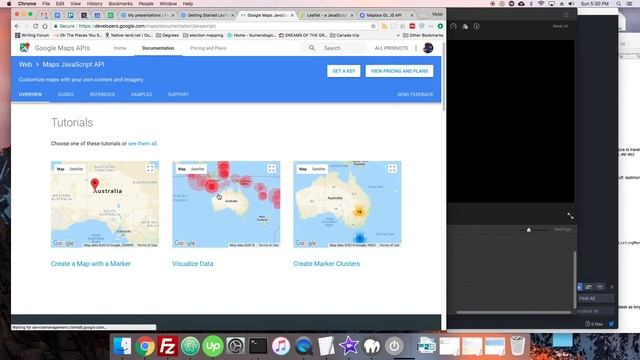Switch to the My presentations tab

tap(148, 15)
